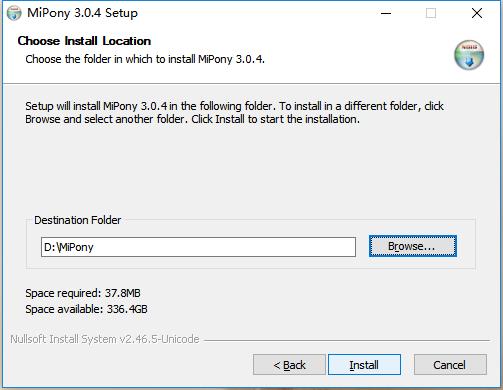Click the horizontal separator line beside Nullsoft text
This screenshot has width=503, height=390.
347,340
